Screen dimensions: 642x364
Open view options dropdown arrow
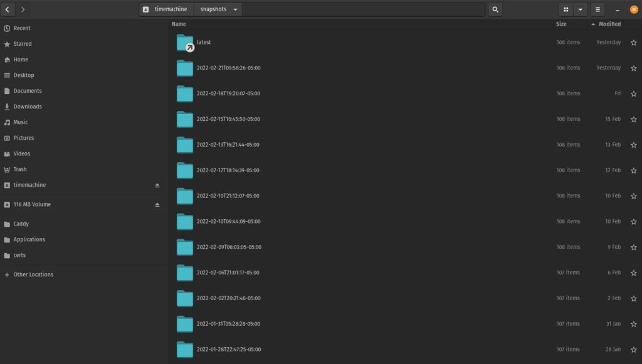(581, 9)
